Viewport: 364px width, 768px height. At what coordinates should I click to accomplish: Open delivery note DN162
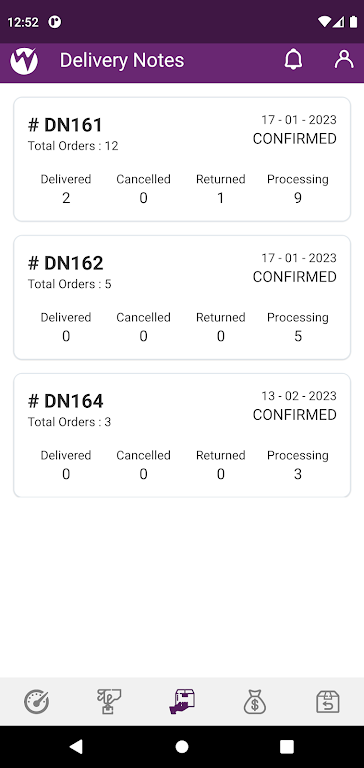point(182,297)
